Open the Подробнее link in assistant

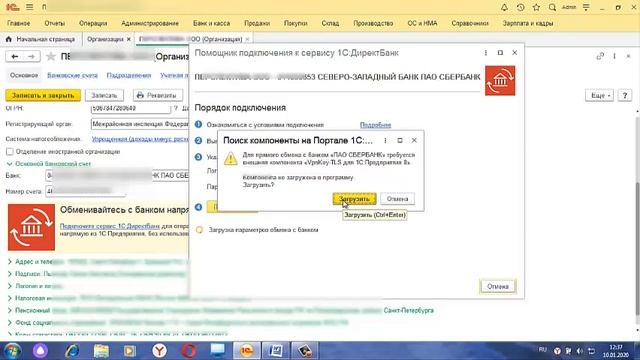(x=376, y=125)
